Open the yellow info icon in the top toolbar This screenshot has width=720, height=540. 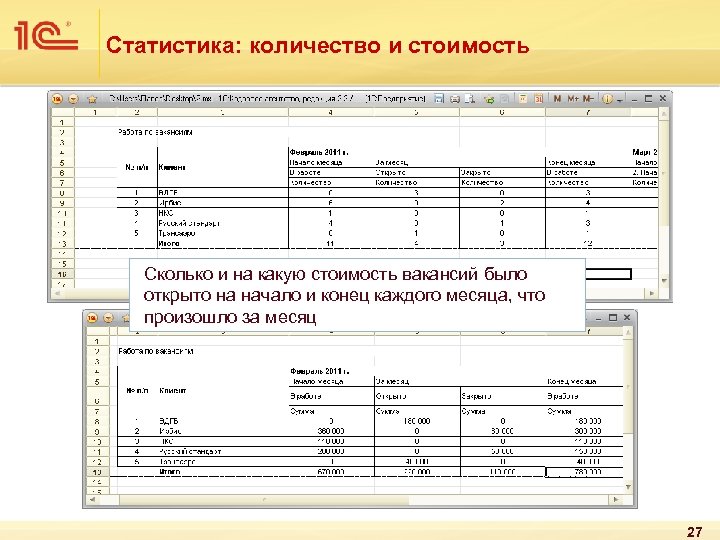tap(607, 99)
